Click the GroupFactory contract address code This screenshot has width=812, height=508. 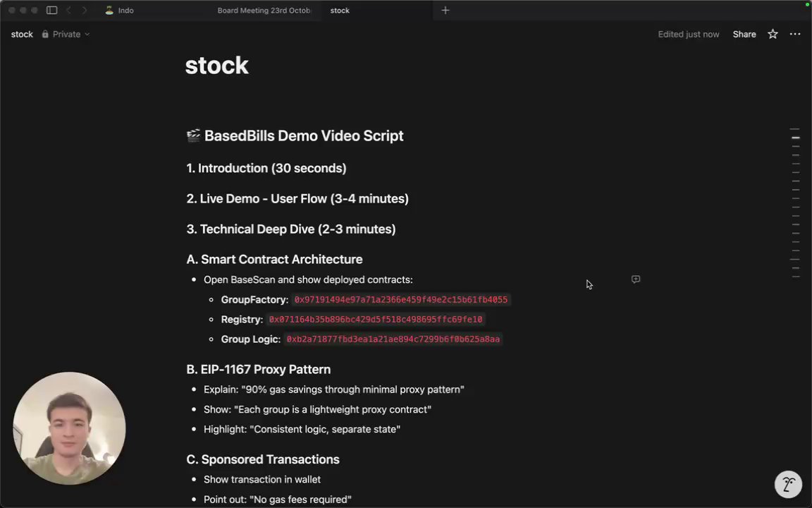click(x=400, y=300)
